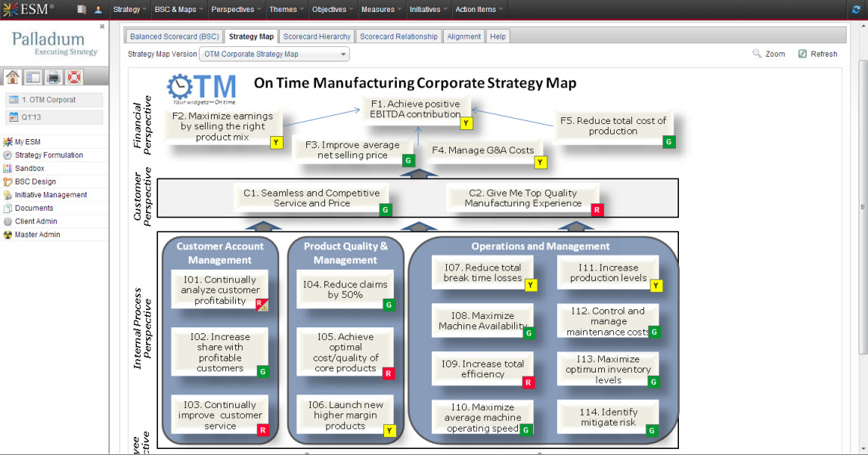Open the Action Items menu

479,9
